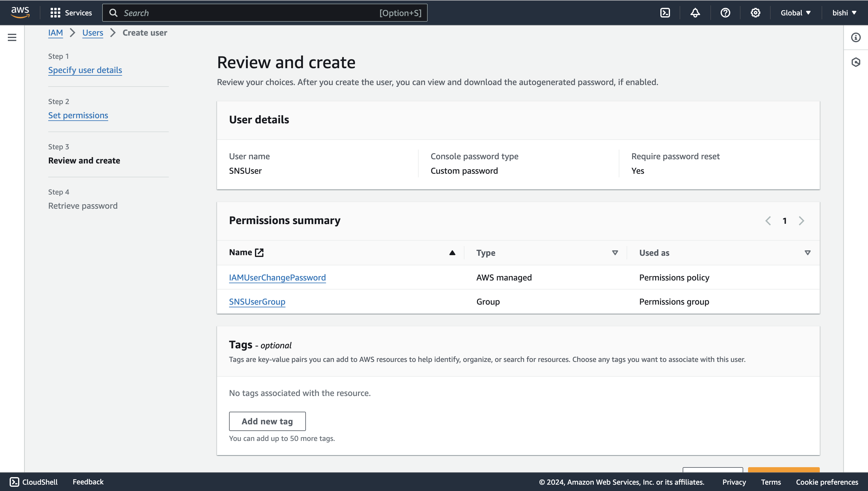Open the Services grid menu icon

coord(55,13)
